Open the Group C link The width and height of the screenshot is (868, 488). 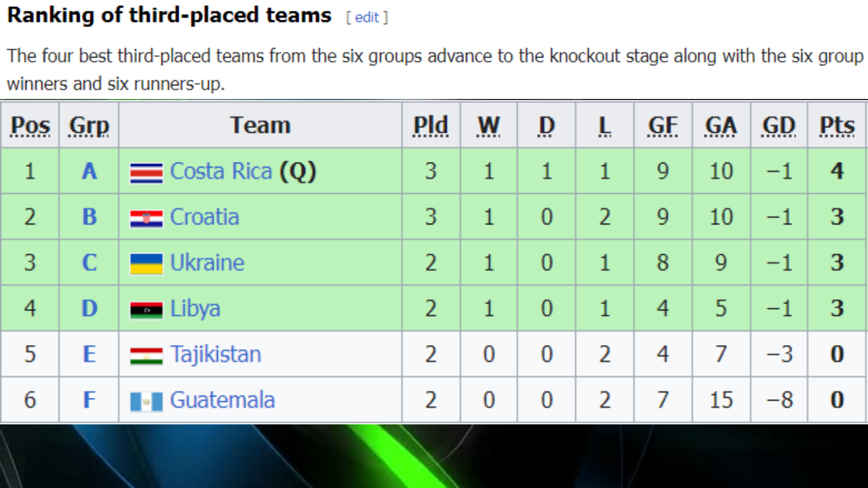click(x=90, y=263)
